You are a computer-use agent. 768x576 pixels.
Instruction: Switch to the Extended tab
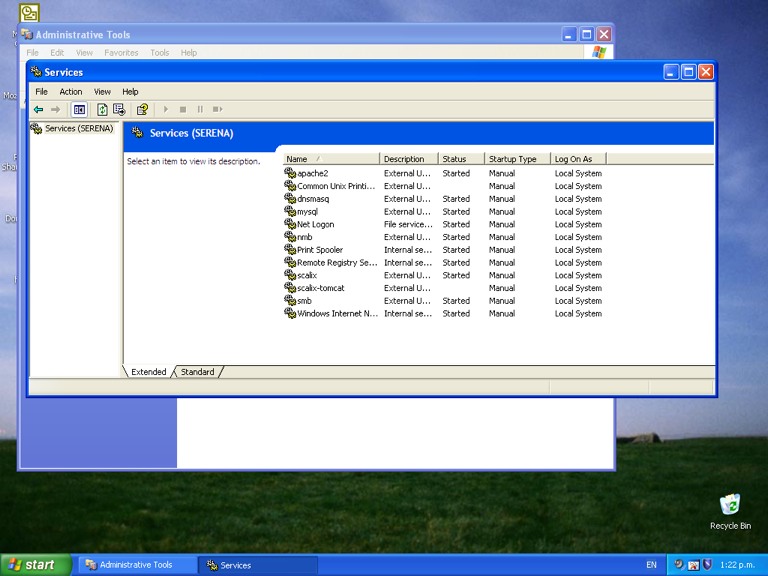[148, 372]
